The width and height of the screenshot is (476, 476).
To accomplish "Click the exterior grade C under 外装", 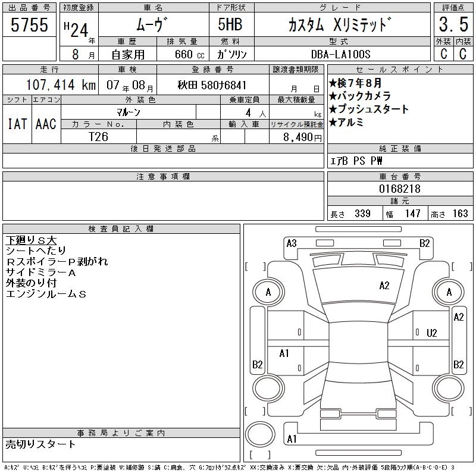I will pyautogui.click(x=443, y=54).
